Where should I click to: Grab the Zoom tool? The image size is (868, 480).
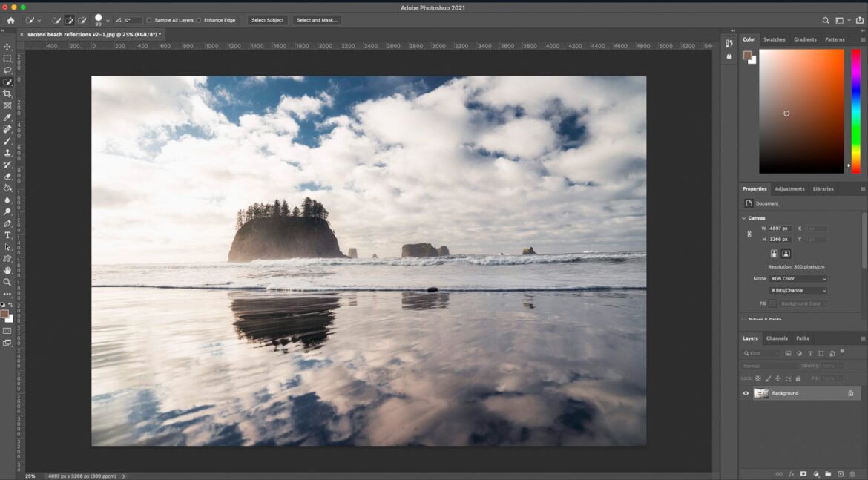click(6, 283)
